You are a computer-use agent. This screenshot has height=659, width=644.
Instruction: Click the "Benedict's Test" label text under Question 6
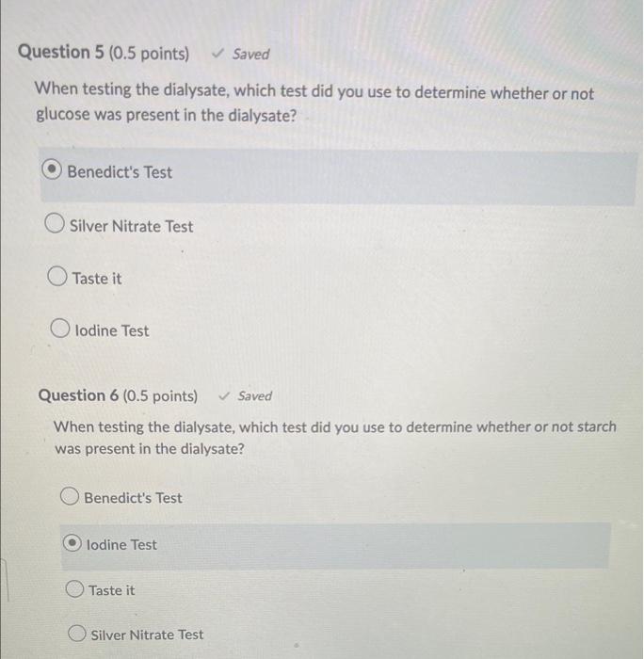[134, 498]
